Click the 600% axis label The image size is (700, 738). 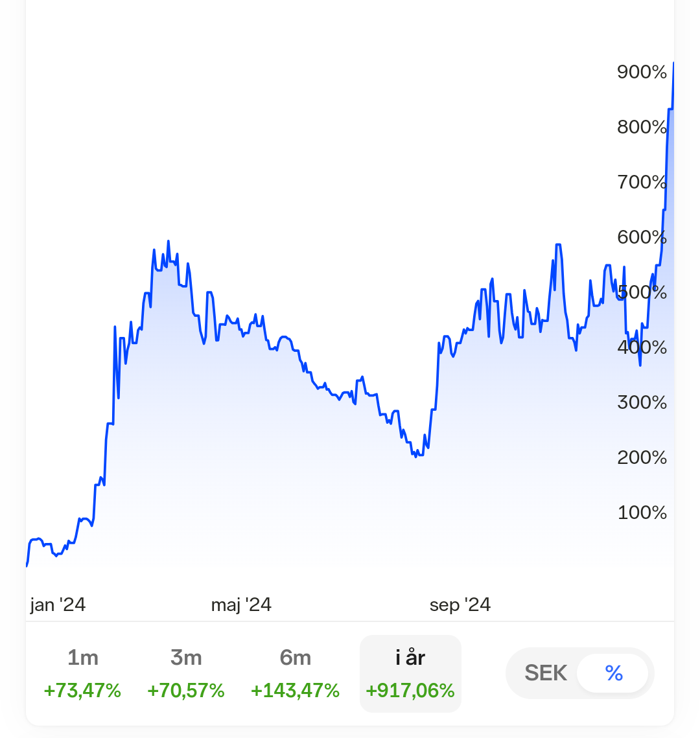click(642, 237)
